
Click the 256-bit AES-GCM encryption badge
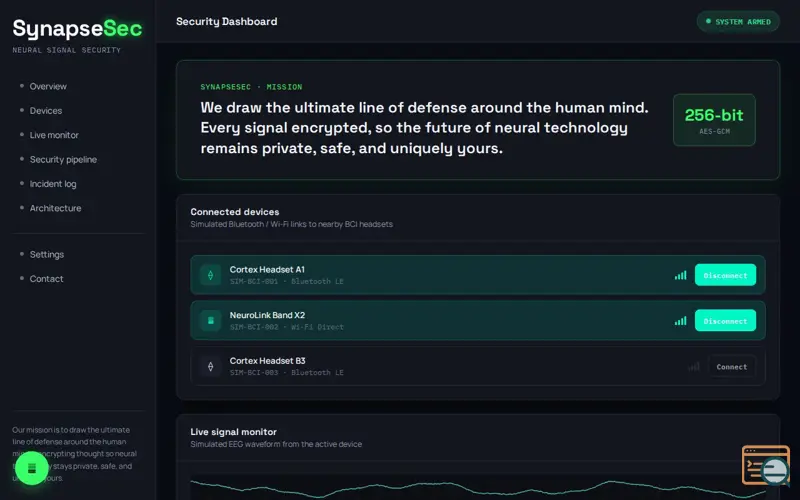point(714,120)
